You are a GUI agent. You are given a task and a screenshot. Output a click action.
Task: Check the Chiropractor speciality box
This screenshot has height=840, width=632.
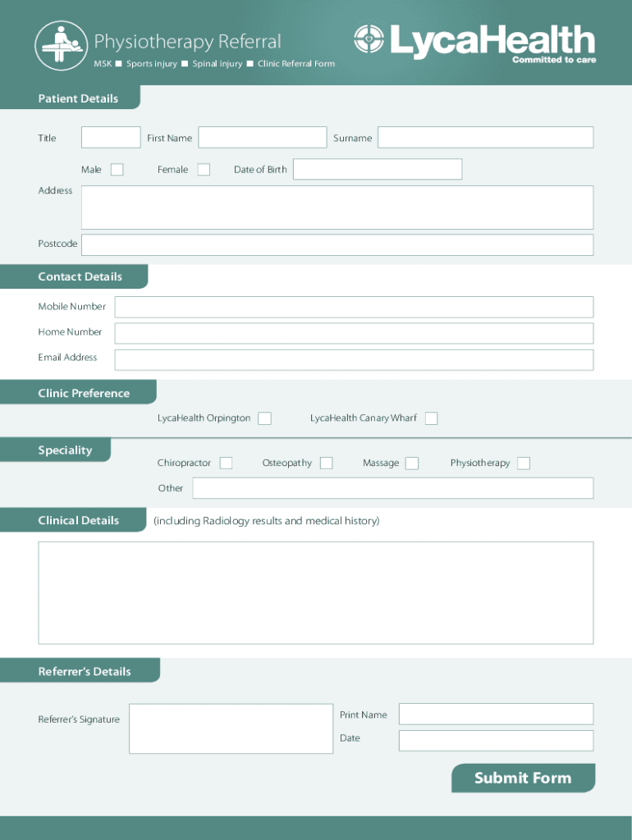[226, 463]
